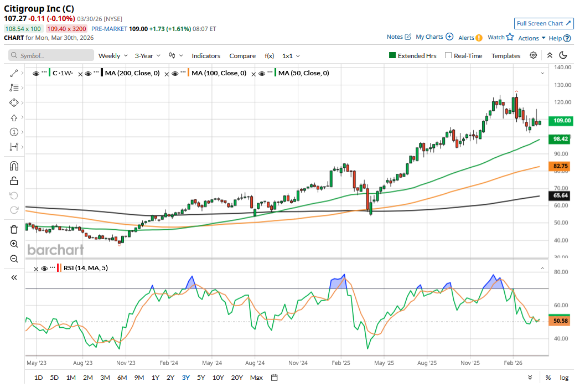Expand the 3-Year period dropdown

[148, 56]
